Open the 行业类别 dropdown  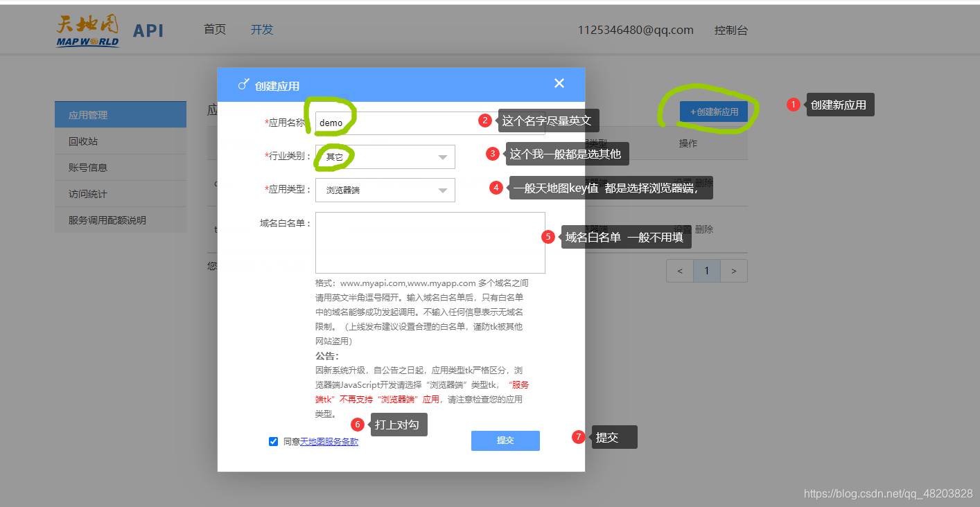(x=385, y=157)
